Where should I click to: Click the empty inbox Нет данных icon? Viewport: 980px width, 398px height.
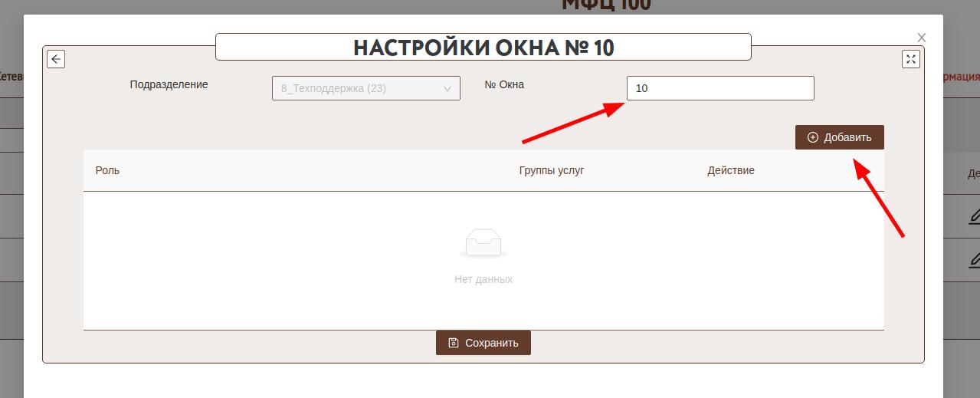(x=483, y=244)
